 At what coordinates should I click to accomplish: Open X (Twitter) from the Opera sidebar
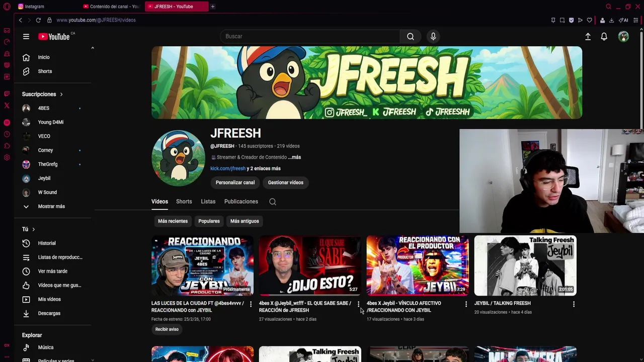pos(7,106)
